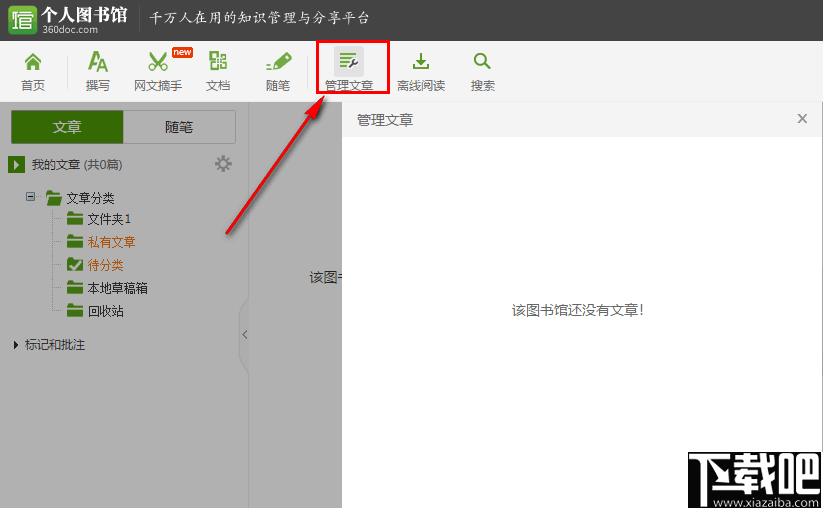Screen dimensions: 823x508
Task: Close the 管理文章 panel
Action: (802, 119)
